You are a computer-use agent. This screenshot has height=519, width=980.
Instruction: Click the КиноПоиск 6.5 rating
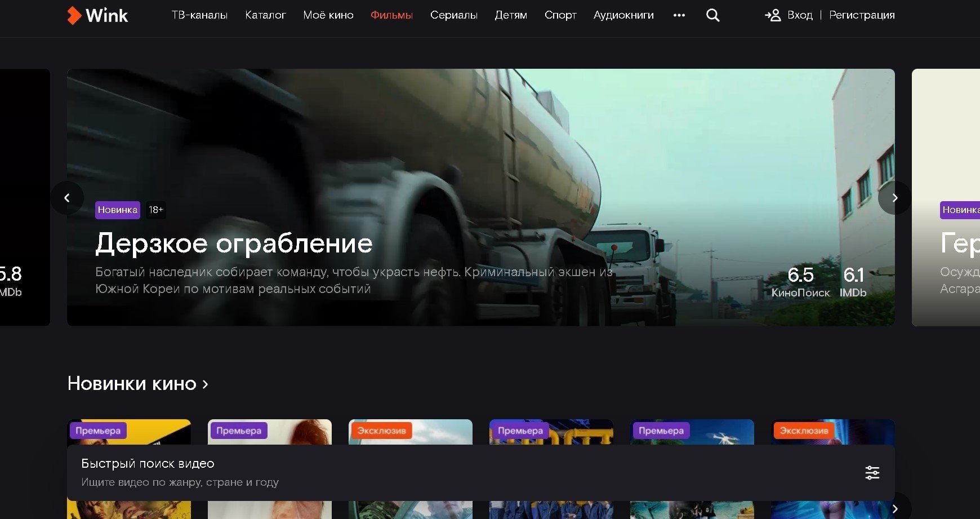click(800, 282)
